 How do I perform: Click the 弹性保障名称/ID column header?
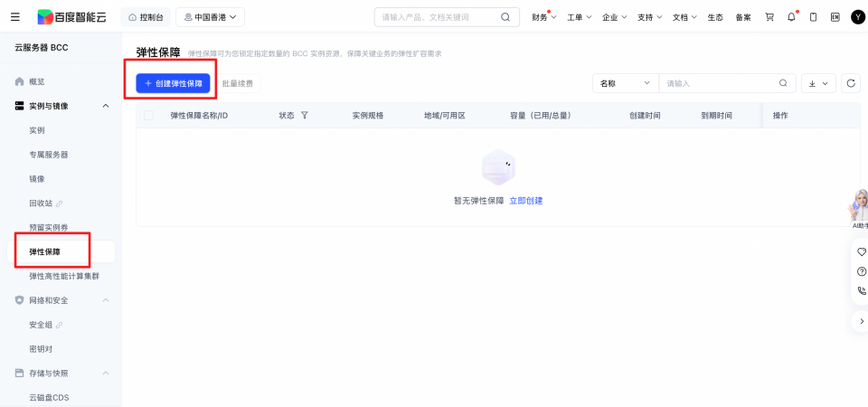(199, 115)
